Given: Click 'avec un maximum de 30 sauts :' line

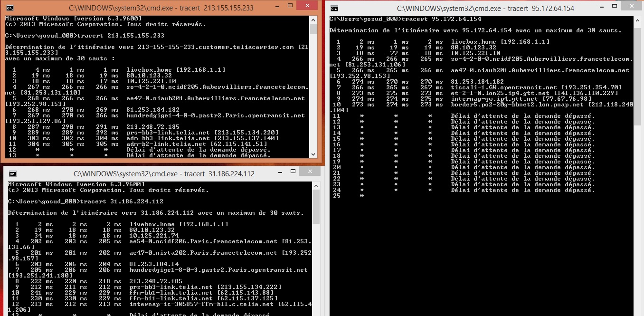Looking at the screenshot, I should tap(60, 58).
